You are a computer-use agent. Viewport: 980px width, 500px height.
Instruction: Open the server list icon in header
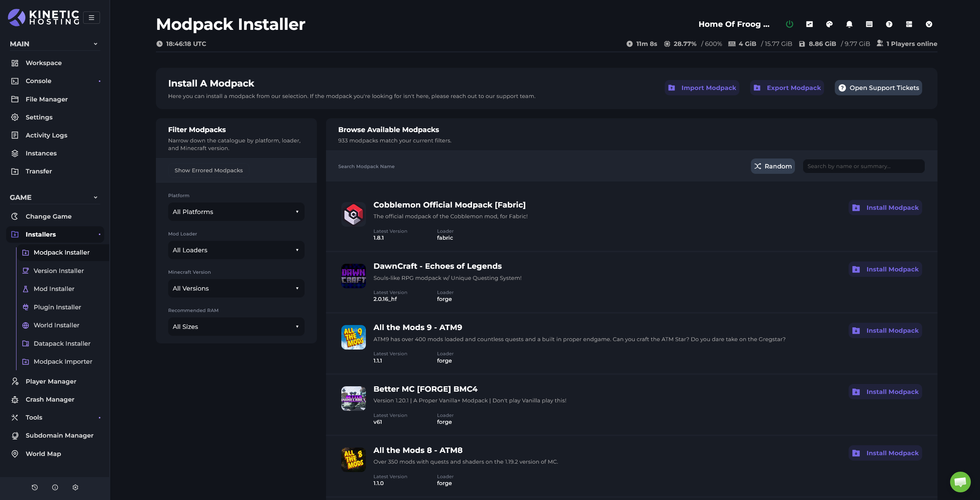coord(909,24)
